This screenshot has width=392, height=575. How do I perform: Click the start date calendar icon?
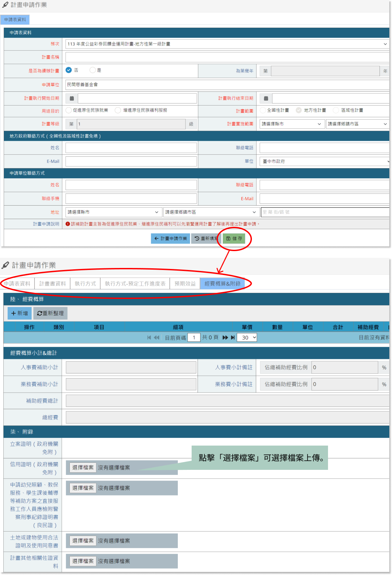[72, 98]
